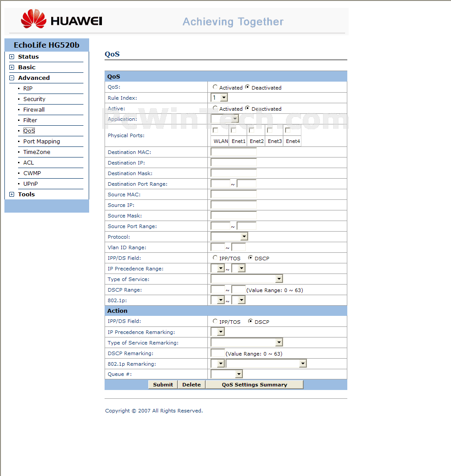The width and height of the screenshot is (451, 476).
Task: Open IP Precedence Range end dropdown
Action: click(238, 268)
